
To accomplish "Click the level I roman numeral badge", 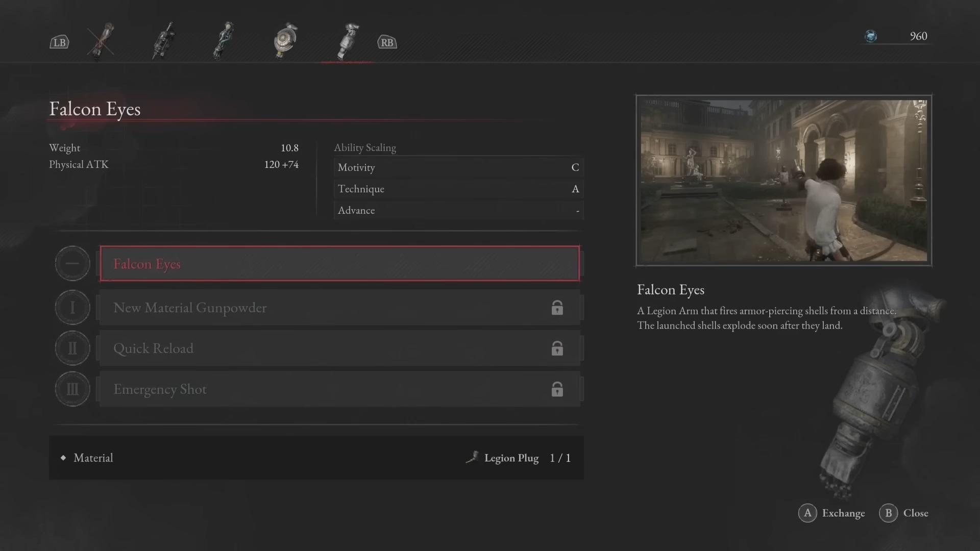I will click(72, 307).
